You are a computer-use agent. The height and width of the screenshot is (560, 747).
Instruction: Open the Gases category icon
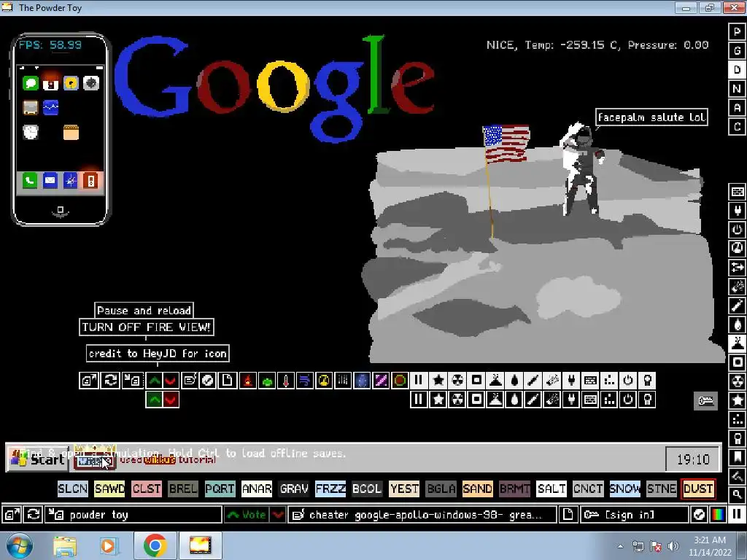pos(737,306)
